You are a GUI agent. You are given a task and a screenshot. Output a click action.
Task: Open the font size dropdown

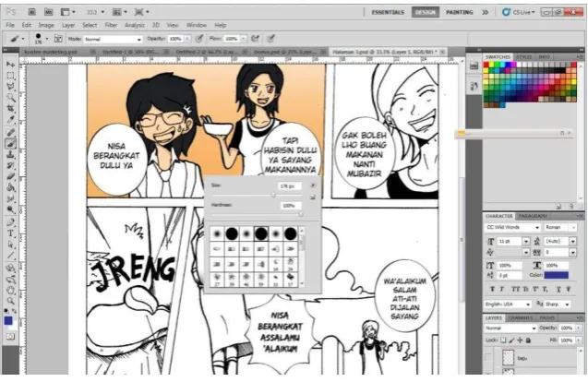tap(526, 242)
